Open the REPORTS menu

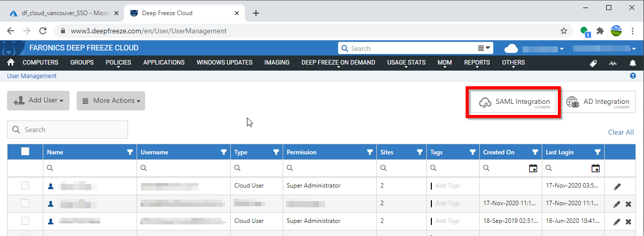pyautogui.click(x=477, y=63)
